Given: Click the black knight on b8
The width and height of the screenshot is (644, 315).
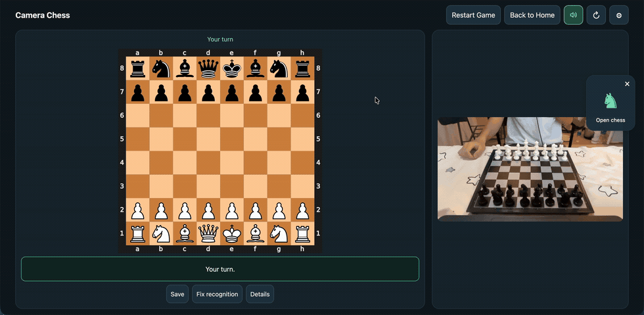Looking at the screenshot, I should (x=161, y=68).
